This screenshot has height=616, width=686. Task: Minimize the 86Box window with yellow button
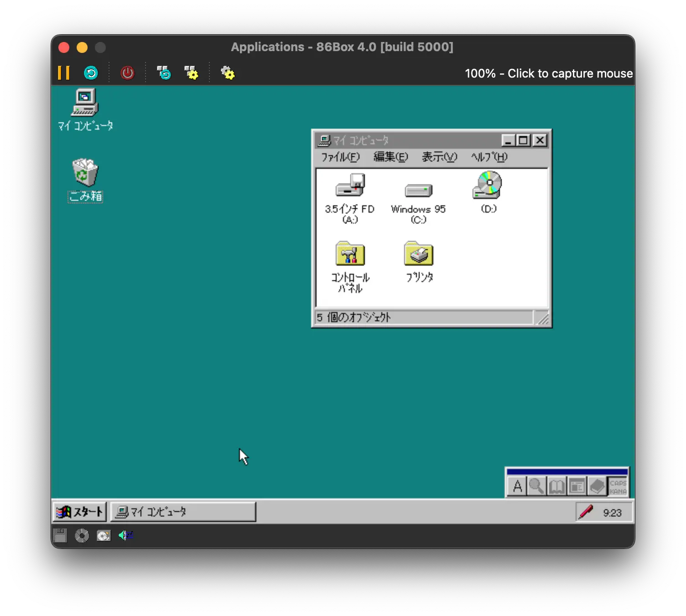click(82, 47)
